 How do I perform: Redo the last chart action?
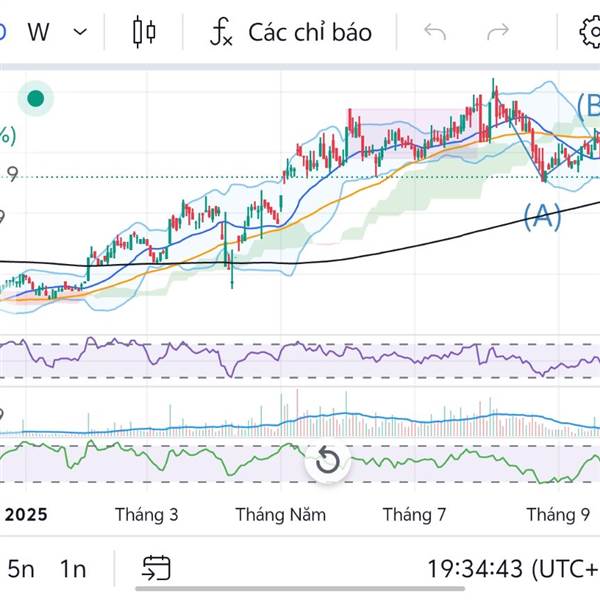[x=497, y=32]
